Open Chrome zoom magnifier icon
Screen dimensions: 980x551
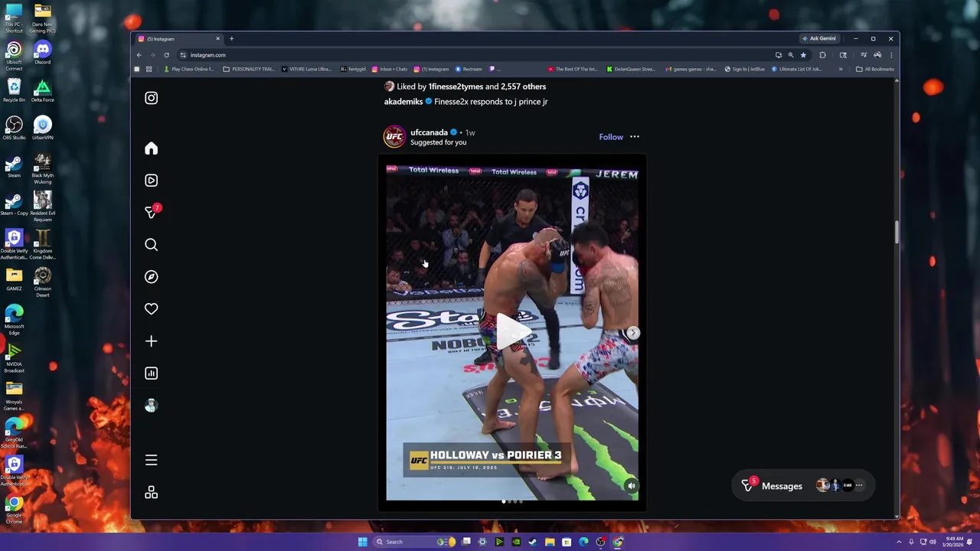[x=791, y=55]
